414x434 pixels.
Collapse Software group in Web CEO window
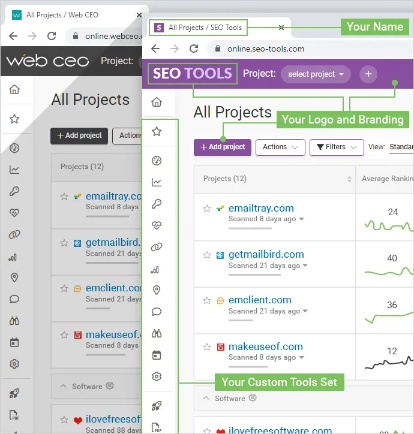[x=63, y=386]
